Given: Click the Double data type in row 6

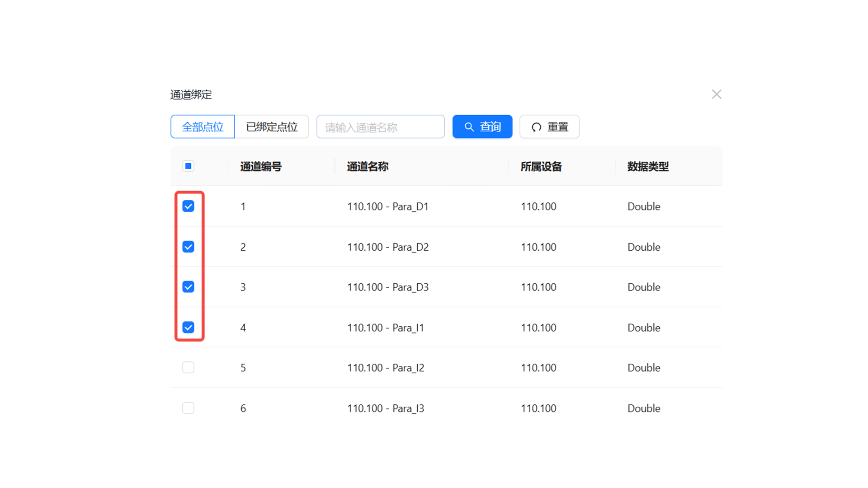Looking at the screenshot, I should (x=644, y=408).
